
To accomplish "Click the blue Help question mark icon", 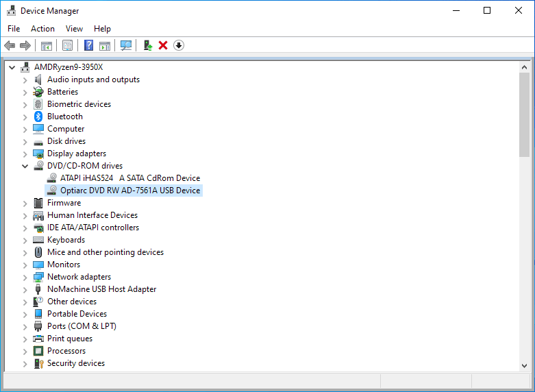I will pyautogui.click(x=89, y=45).
